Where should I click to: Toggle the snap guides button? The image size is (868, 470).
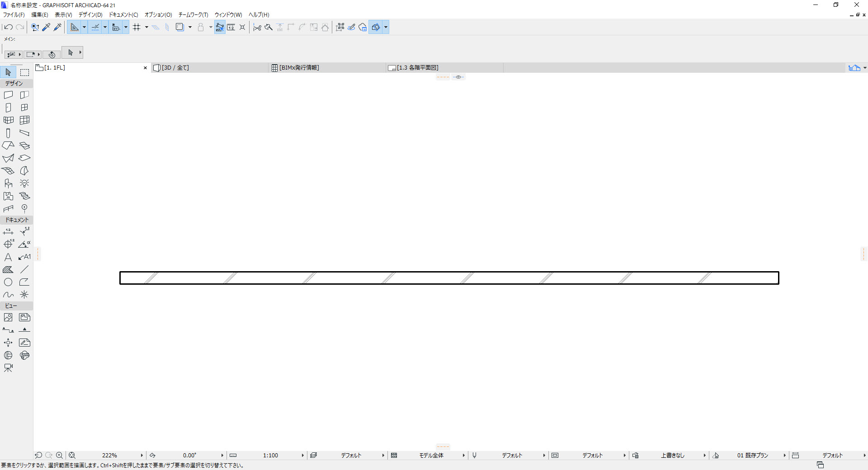(x=95, y=27)
